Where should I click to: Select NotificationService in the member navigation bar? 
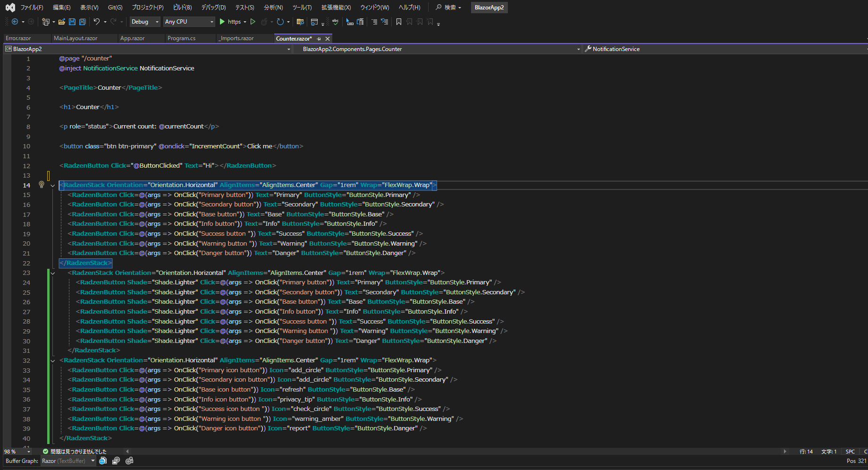tap(615, 49)
